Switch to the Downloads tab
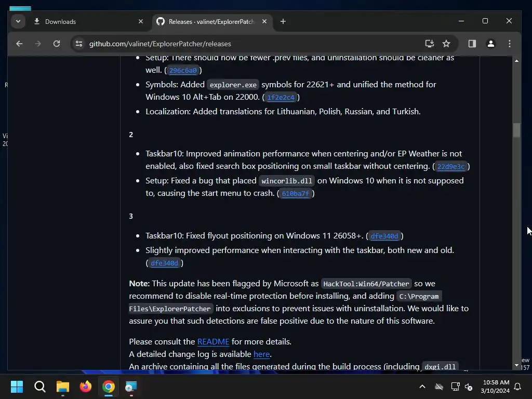Viewport: 532px width, 399px height. click(x=88, y=22)
